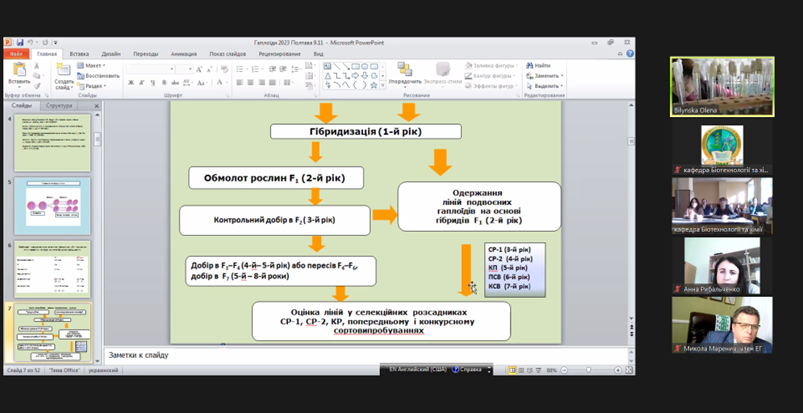Switch to the Анимация ribbon tab

tap(184, 54)
